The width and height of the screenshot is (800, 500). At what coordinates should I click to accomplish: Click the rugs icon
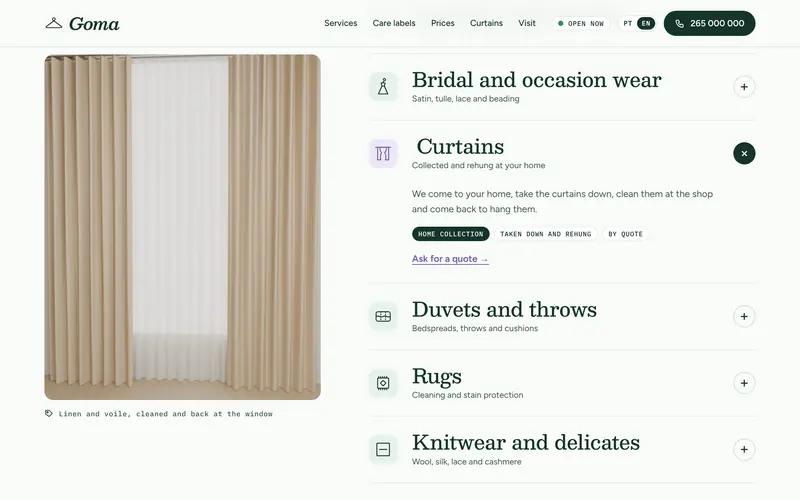383,383
